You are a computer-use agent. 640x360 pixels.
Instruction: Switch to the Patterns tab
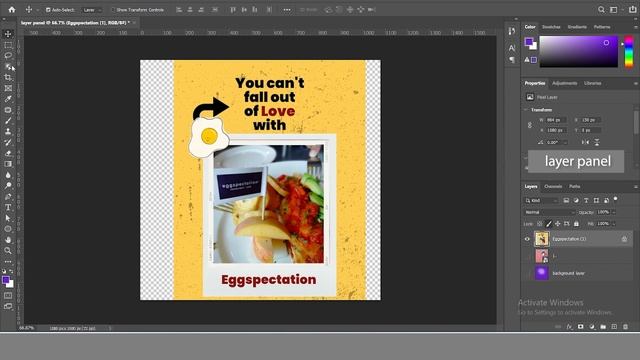click(x=602, y=27)
